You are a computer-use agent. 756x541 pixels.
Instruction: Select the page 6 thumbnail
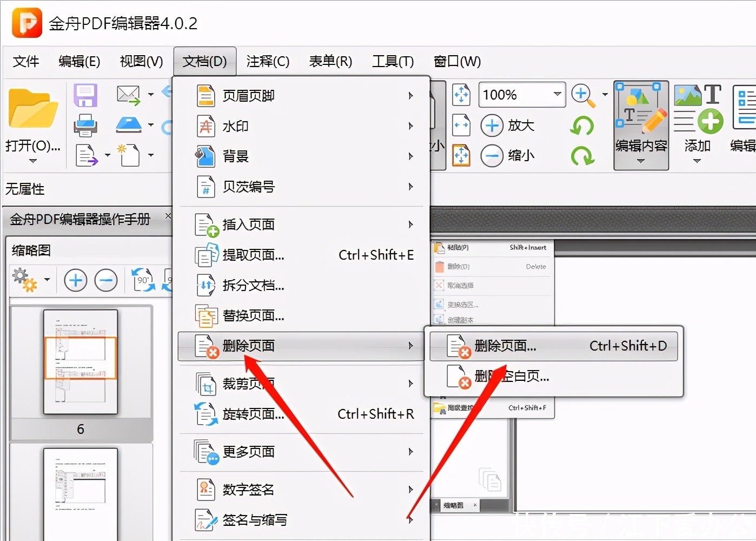[81, 361]
